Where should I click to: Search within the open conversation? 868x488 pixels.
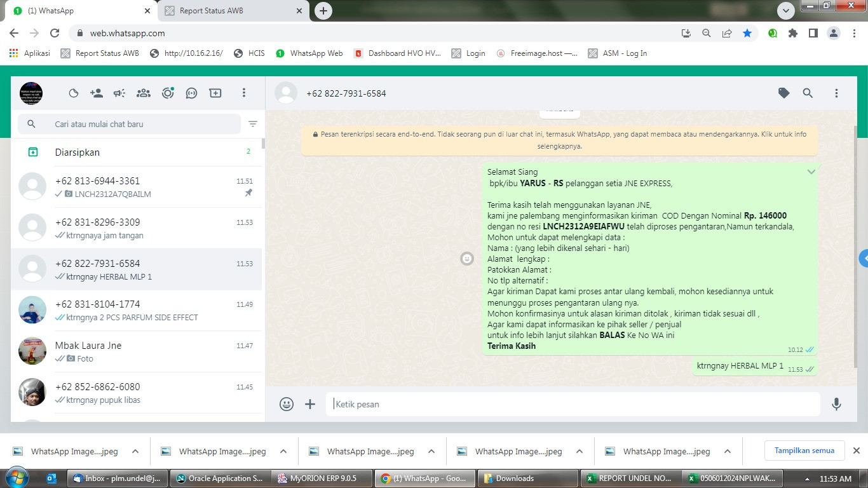coord(808,93)
